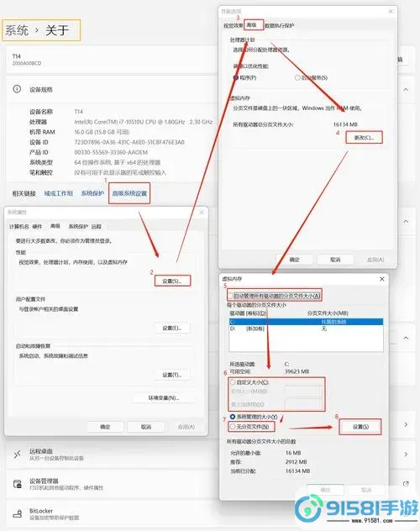Open the 域或工作组 link

pyautogui.click(x=59, y=193)
